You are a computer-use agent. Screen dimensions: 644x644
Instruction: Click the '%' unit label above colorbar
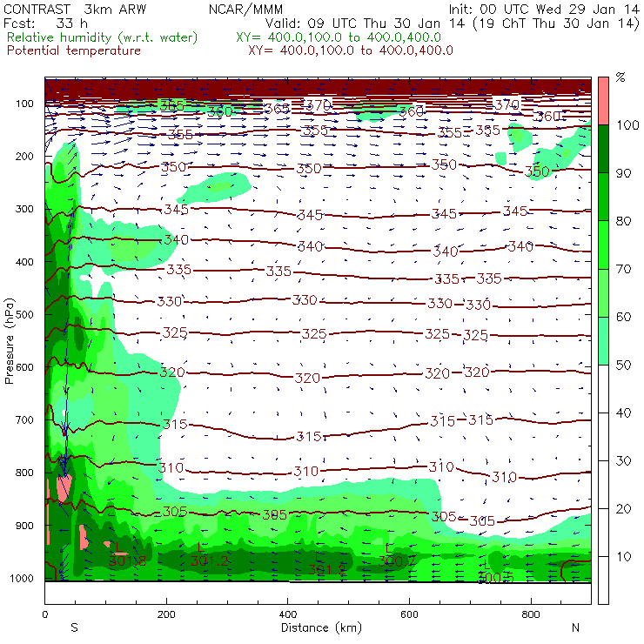[621, 77]
